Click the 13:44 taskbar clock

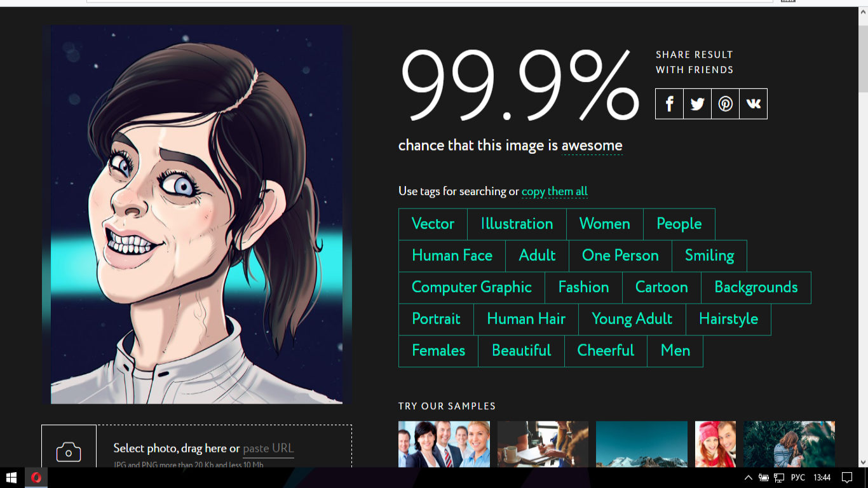pos(822,478)
